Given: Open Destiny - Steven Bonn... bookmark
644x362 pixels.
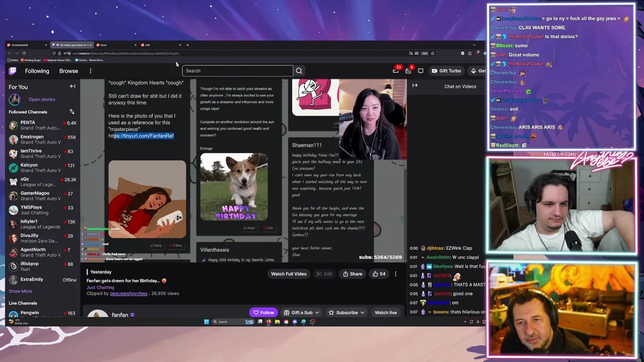Looking at the screenshot, I should (90, 60).
